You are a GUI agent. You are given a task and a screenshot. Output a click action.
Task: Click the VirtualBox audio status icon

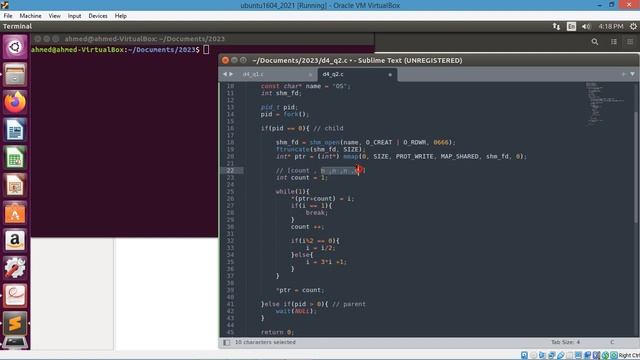542,356
